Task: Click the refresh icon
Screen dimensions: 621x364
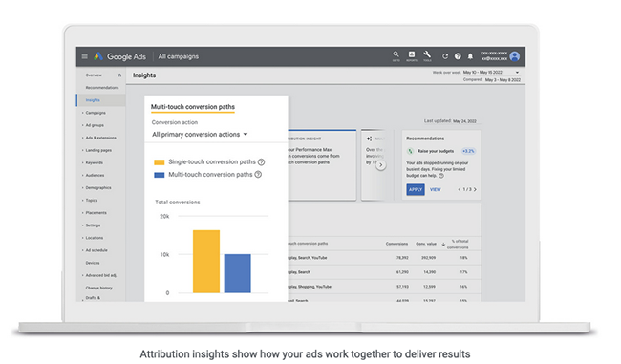Action: (x=445, y=56)
